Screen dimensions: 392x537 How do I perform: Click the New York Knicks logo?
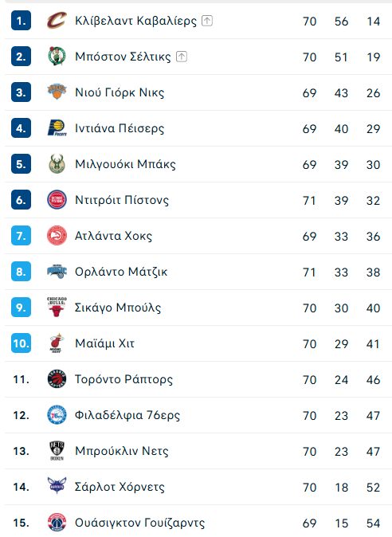pos(57,92)
